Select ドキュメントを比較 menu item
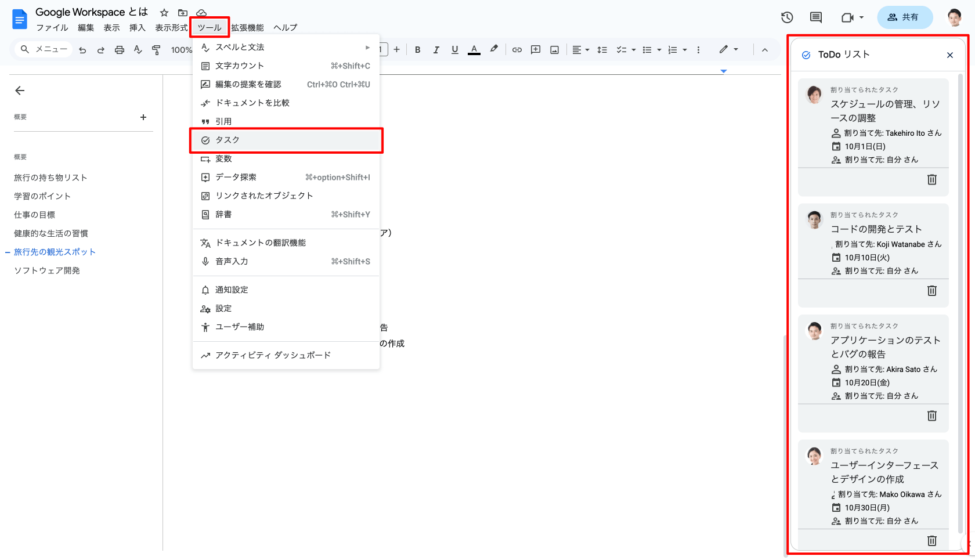 pos(286,103)
